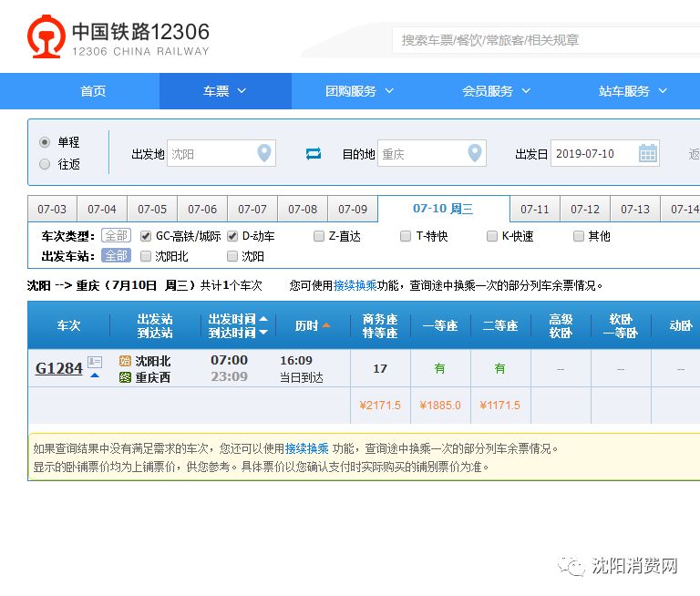Open the 团购服务 dropdown menu
This screenshot has height=596, width=700.
pos(359,91)
